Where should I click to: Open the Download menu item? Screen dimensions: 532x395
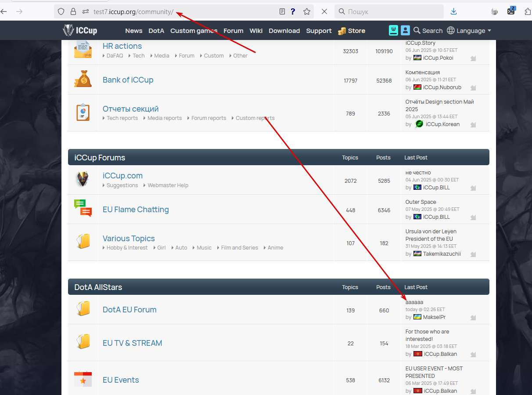pos(284,31)
